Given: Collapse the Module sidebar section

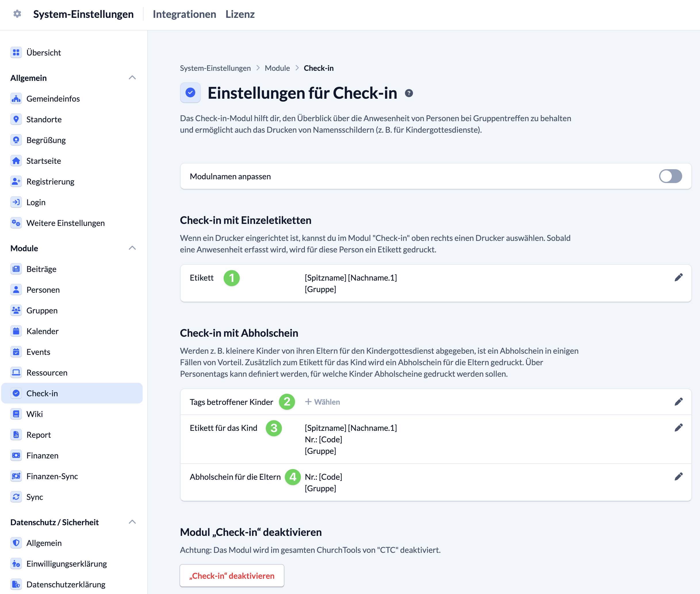Looking at the screenshot, I should (132, 248).
